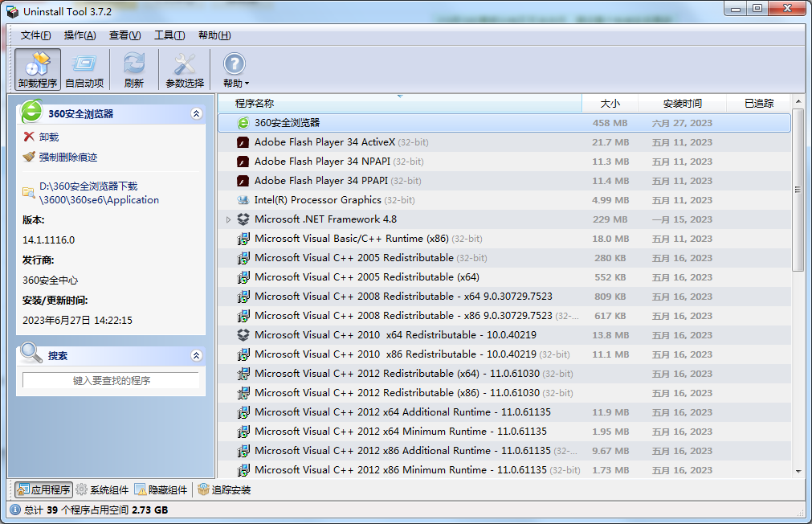
Task: Click the 强制删除痕迹 link
Action: coord(68,157)
